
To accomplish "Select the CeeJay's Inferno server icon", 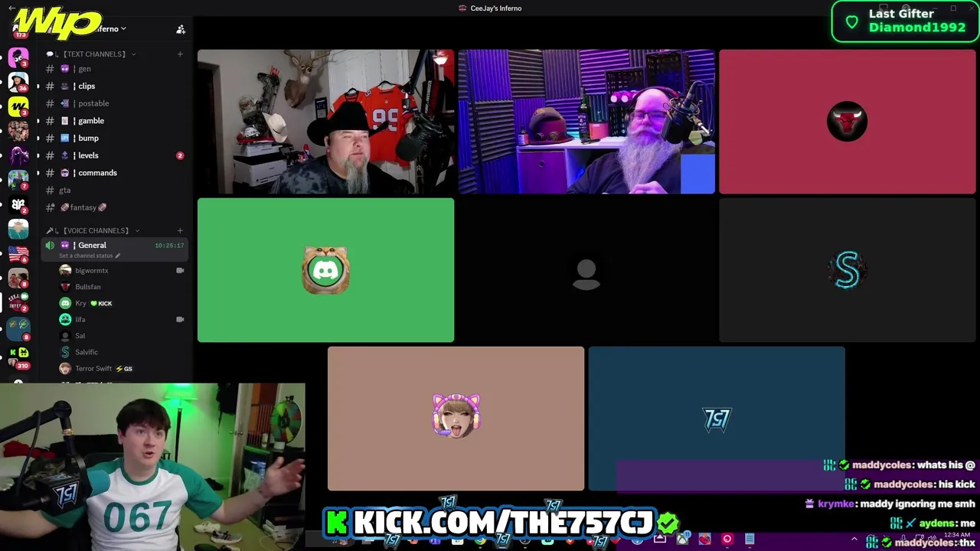I will point(18,303).
